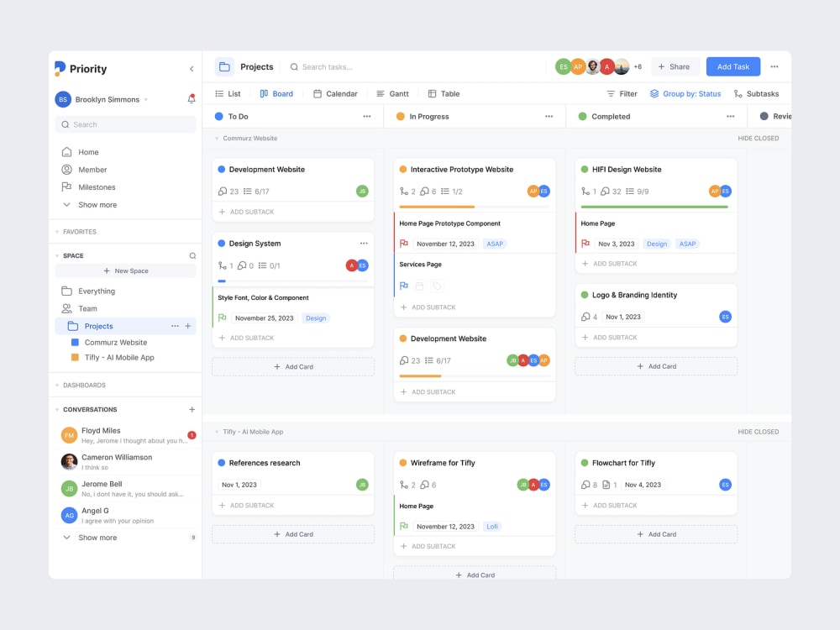Screen dimensions: 840x630
Task: Collapse the sidebar with the chevron icon
Action: 192,69
